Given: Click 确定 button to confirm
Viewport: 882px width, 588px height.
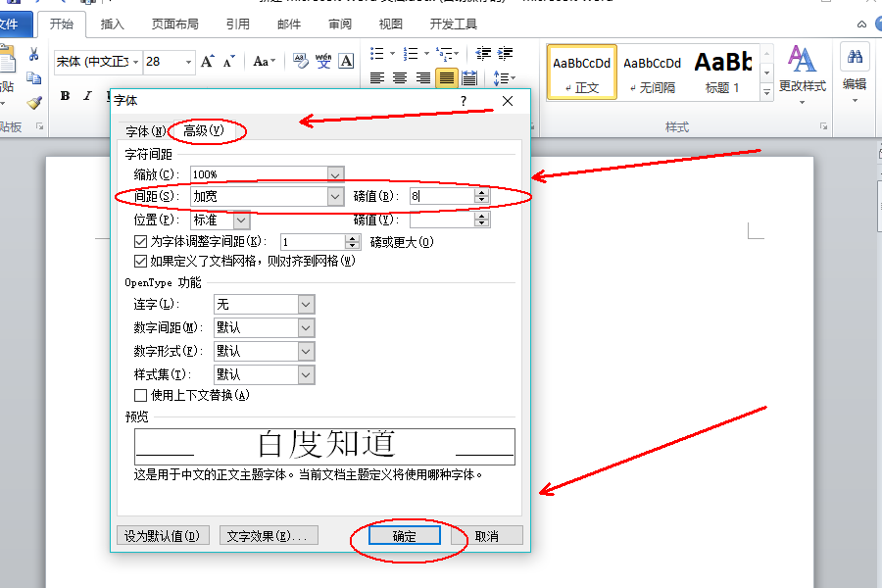Looking at the screenshot, I should [x=405, y=536].
